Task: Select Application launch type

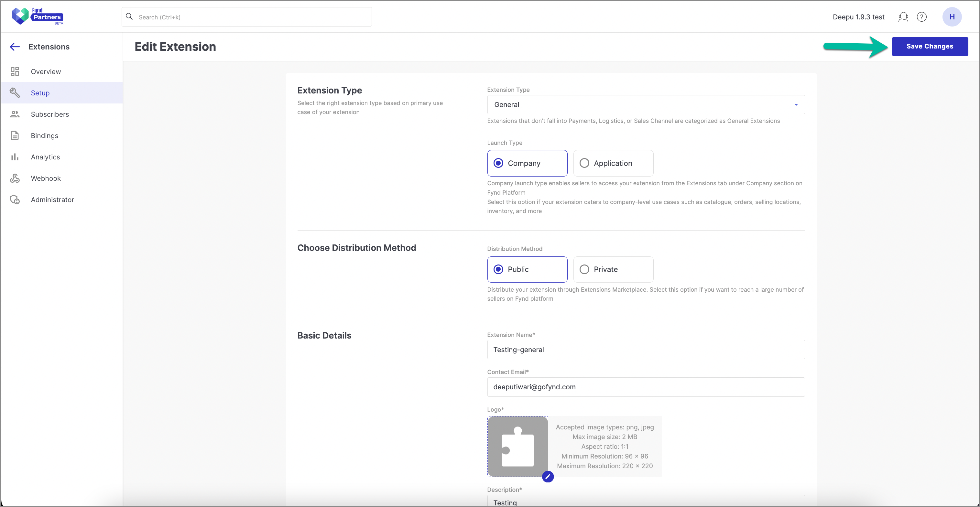Action: [x=613, y=163]
